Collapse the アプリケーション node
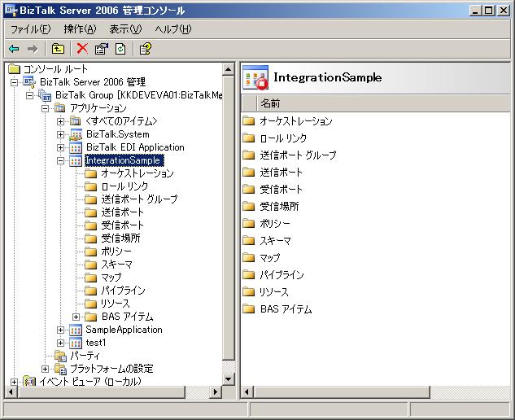515x420 pixels. (x=46, y=108)
